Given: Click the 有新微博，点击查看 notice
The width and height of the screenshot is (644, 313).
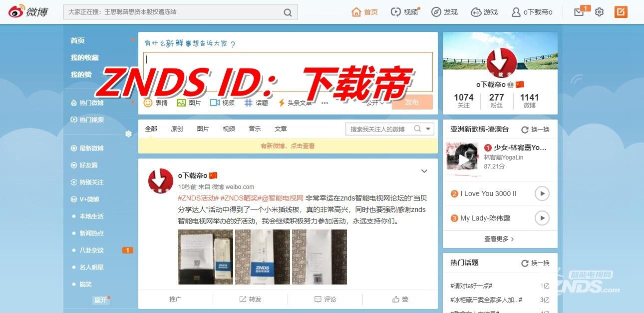Looking at the screenshot, I should click(288, 146).
